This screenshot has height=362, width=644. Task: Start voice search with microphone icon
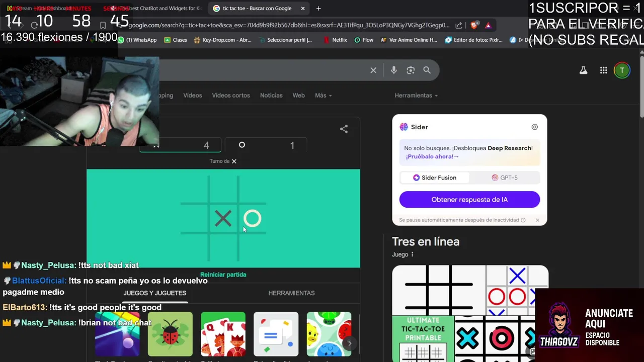coord(394,70)
